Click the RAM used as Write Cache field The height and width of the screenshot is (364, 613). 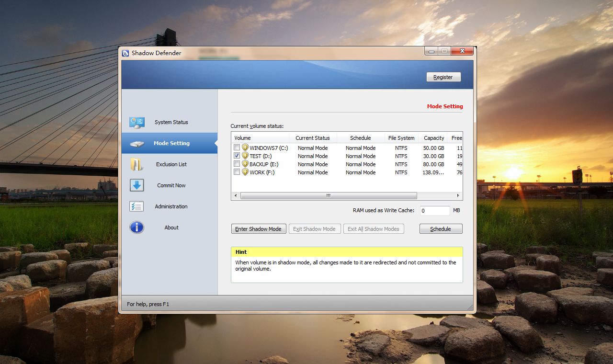point(435,211)
